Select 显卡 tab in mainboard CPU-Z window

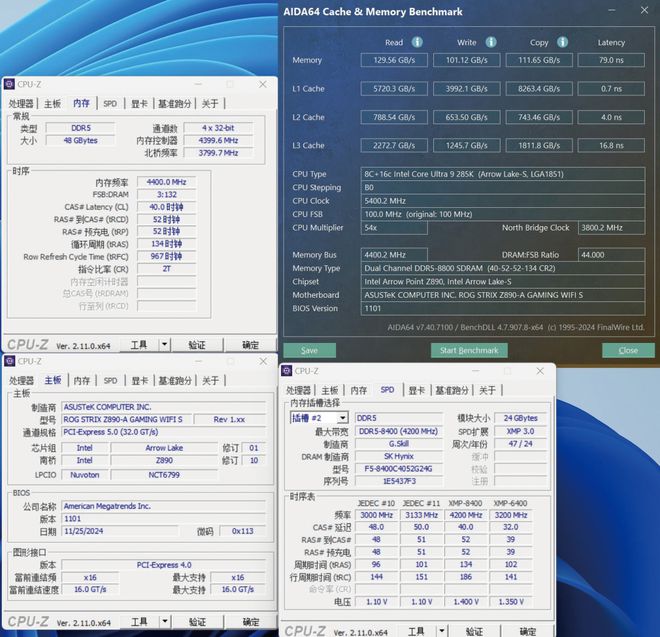(x=140, y=381)
